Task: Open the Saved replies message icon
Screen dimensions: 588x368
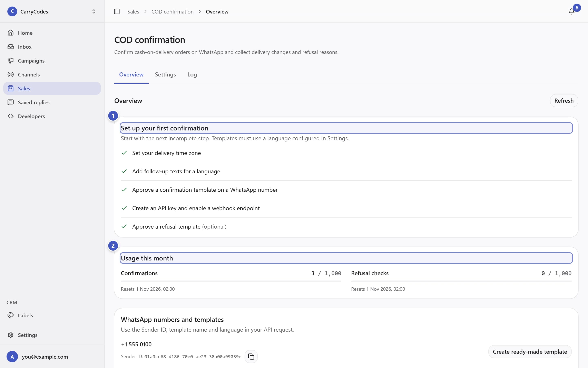Action: (x=10, y=102)
